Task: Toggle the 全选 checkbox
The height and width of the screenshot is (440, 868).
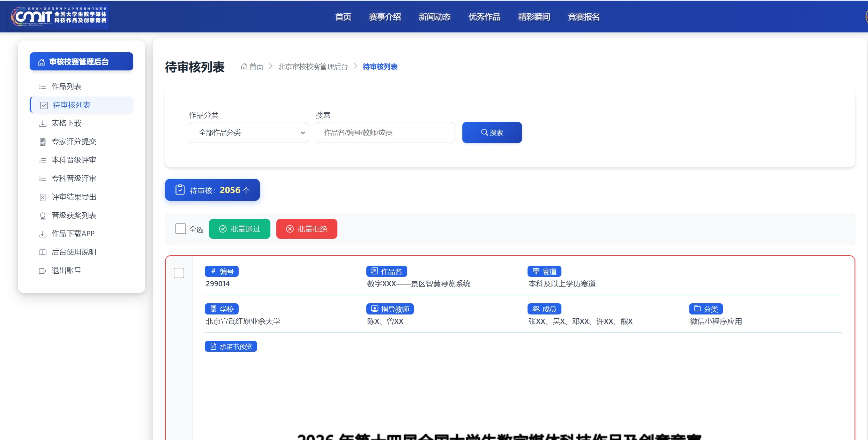Action: [x=180, y=229]
